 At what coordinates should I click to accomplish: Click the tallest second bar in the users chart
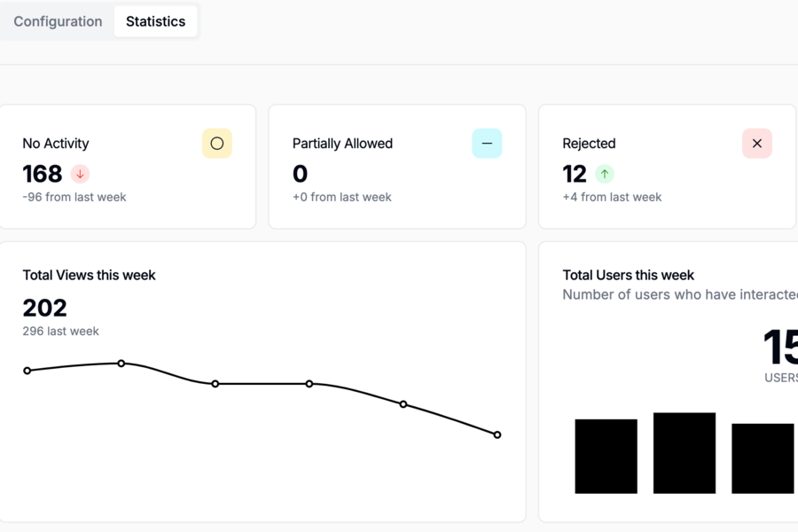coord(685,453)
